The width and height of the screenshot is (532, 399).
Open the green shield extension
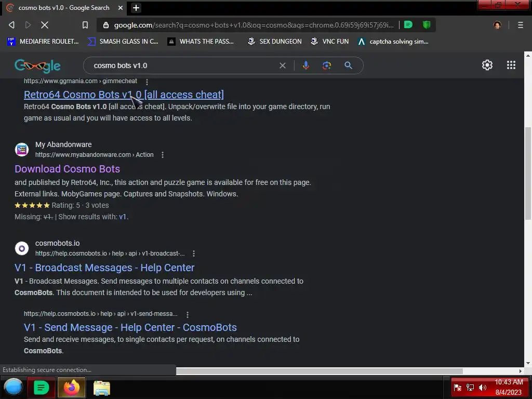tap(427, 24)
